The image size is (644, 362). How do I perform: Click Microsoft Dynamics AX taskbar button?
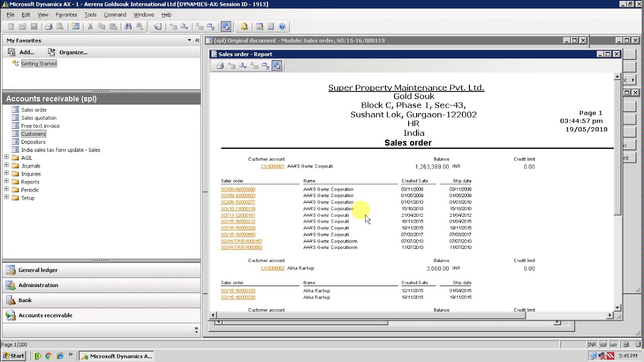tap(117, 356)
